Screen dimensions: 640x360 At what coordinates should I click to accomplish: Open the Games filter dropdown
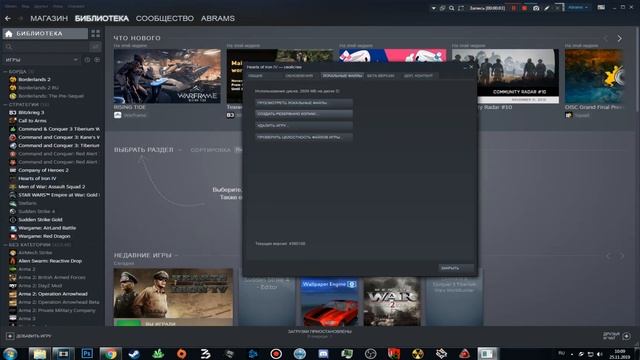[41, 60]
